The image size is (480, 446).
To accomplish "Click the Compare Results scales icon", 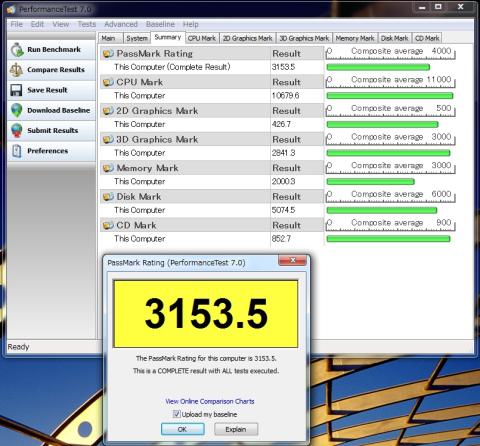I will [x=16, y=70].
